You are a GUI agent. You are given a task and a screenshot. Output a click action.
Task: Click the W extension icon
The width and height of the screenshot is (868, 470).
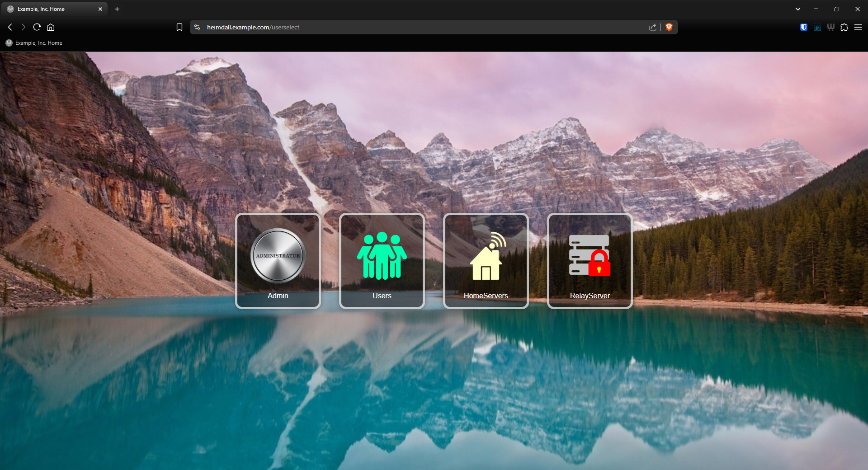coord(830,27)
